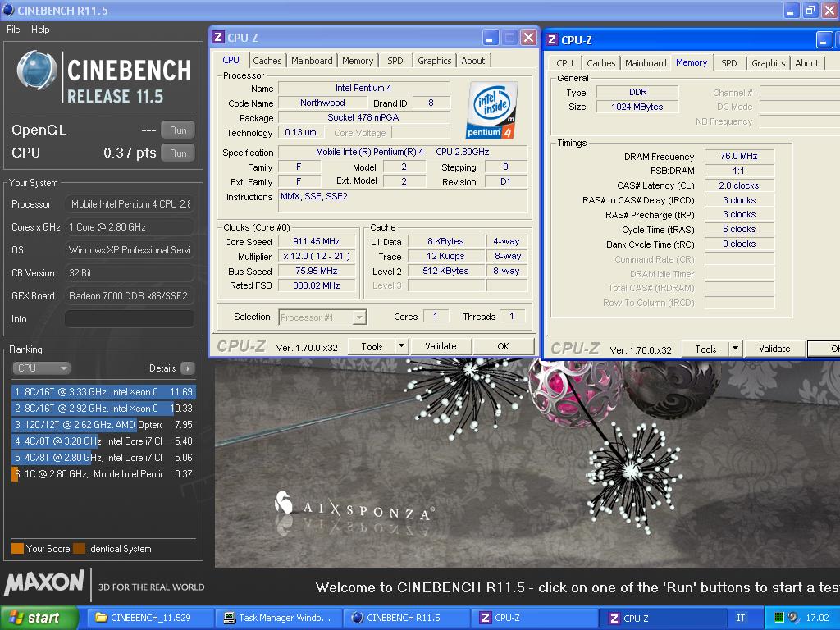Select Graphics tab in right CPU-Z window
This screenshot has width=840, height=630.
tap(768, 63)
